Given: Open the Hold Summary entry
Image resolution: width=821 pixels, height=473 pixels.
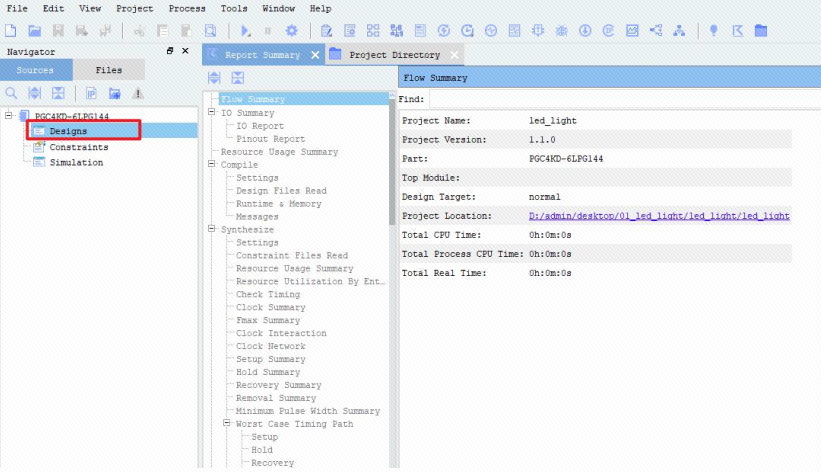Looking at the screenshot, I should [x=268, y=372].
